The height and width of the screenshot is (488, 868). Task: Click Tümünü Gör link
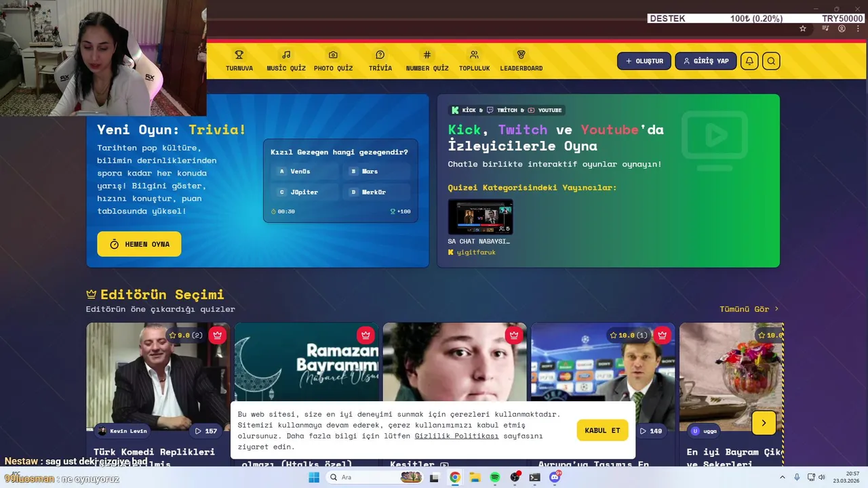[749, 309]
